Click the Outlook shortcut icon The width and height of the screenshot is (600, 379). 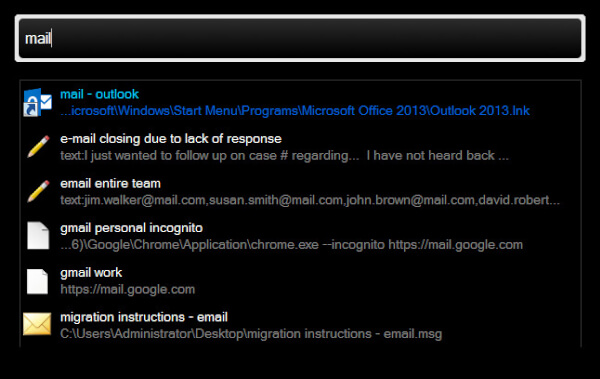coord(38,102)
